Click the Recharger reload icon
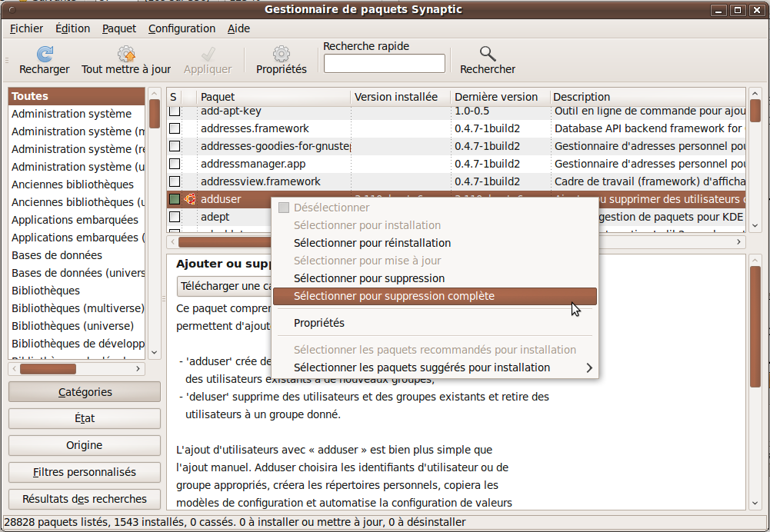Image resolution: width=770 pixels, height=532 pixels. click(45, 54)
